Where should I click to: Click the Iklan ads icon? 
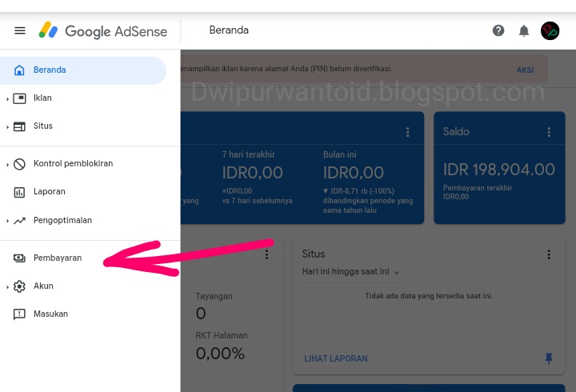(19, 98)
